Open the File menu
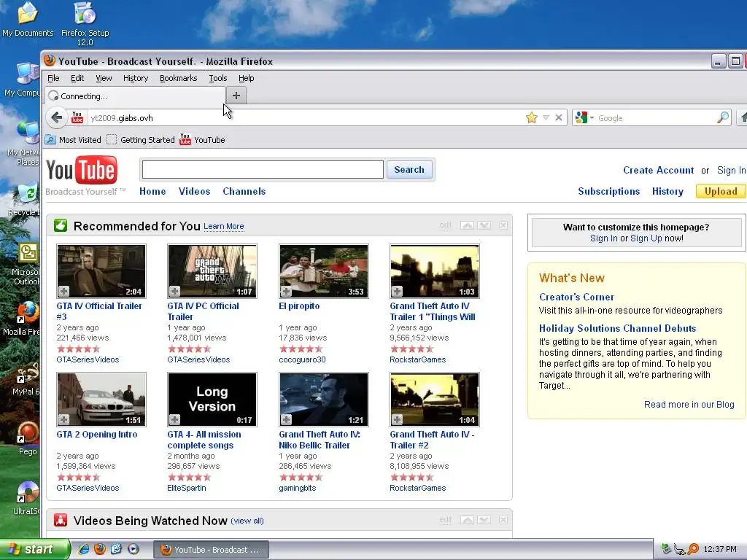 point(53,78)
